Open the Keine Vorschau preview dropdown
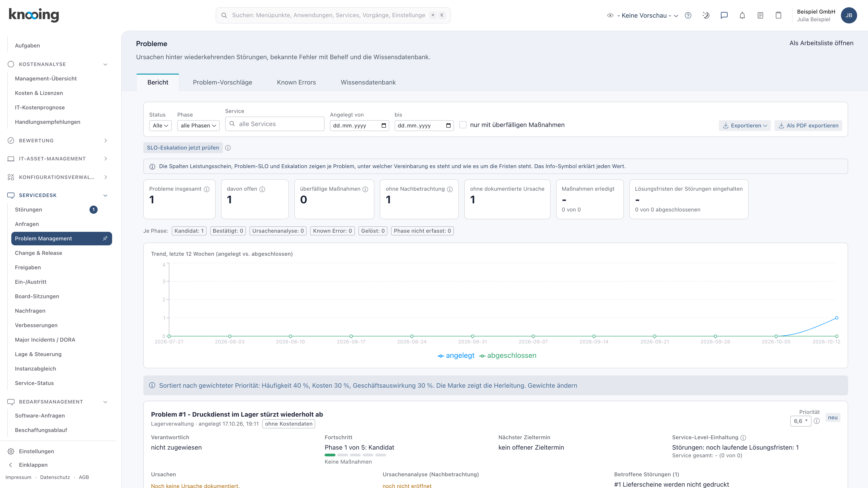Image resolution: width=868 pixels, height=488 pixels. (x=643, y=16)
